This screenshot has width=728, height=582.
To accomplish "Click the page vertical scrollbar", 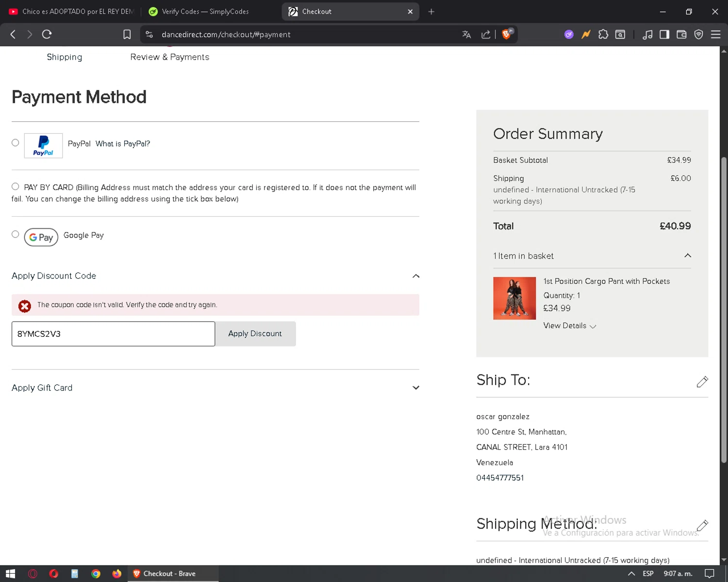I will pos(724,310).
